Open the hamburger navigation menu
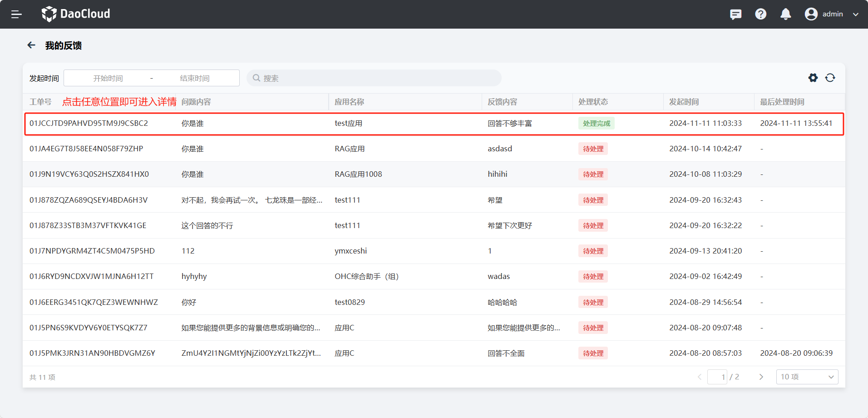 [16, 14]
